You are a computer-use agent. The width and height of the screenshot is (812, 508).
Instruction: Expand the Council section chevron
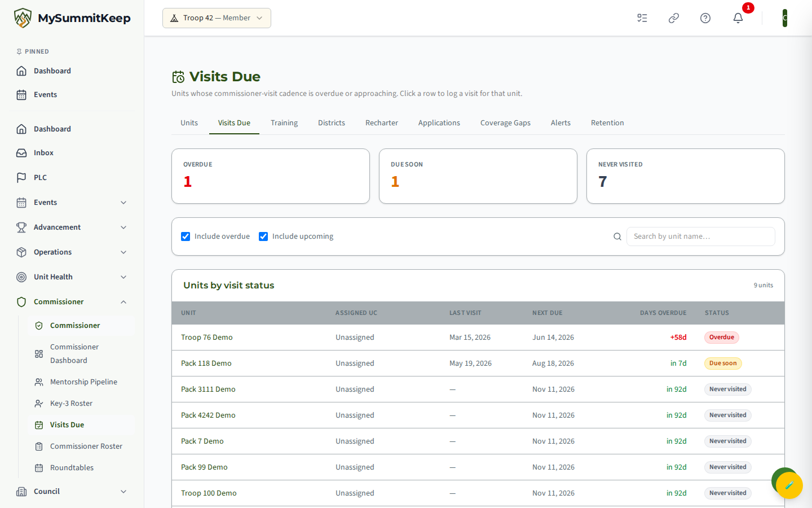pos(123,492)
